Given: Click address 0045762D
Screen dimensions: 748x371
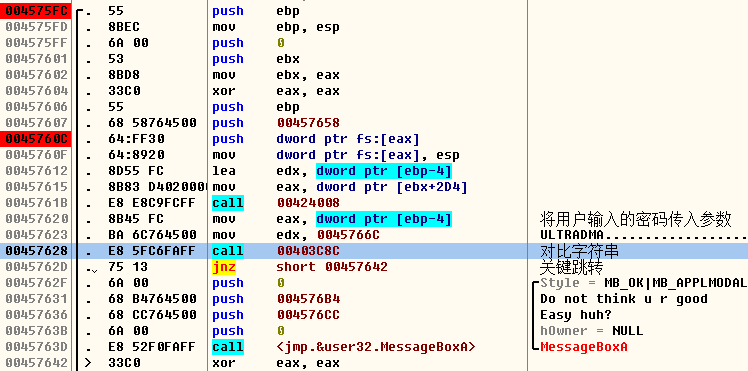Looking at the screenshot, I should [36, 267].
